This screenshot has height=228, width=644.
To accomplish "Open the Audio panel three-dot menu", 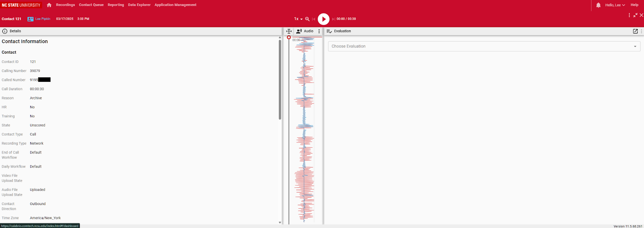I will (319, 31).
